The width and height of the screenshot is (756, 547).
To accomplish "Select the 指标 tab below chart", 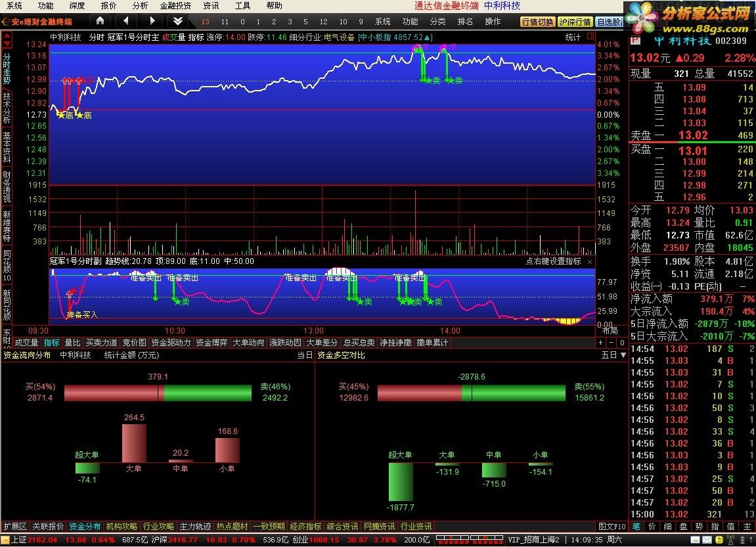I will tap(52, 343).
